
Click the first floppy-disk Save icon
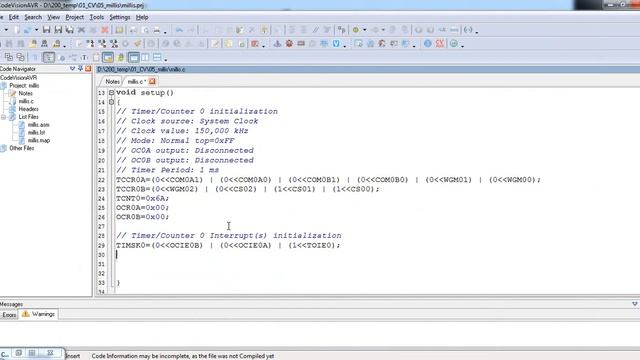46,30
